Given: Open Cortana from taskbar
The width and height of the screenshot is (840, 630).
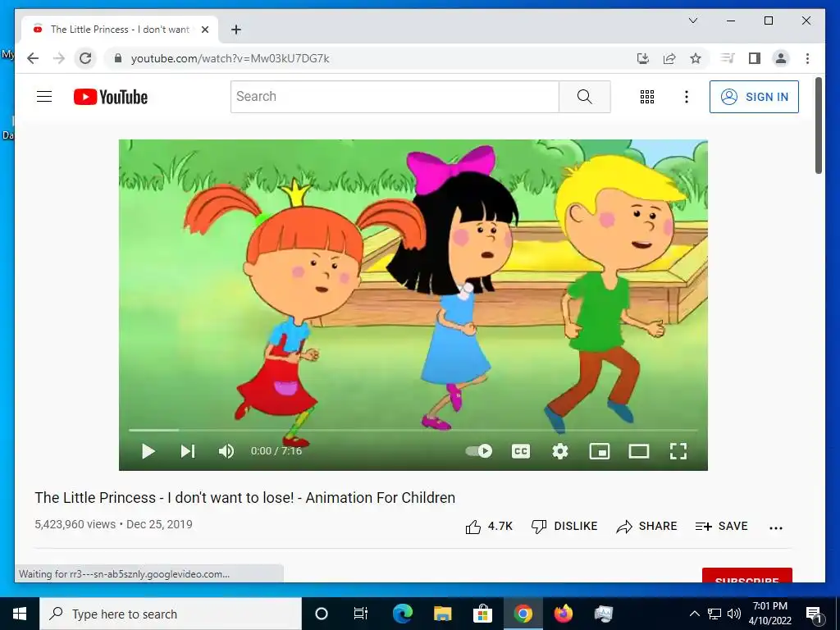Looking at the screenshot, I should coord(322,614).
